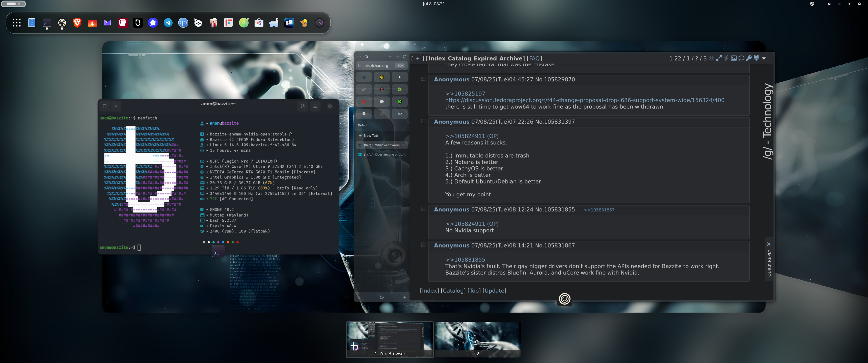Collapse post No.105829870
The height and width of the screenshot is (363, 868).
click(423, 79)
